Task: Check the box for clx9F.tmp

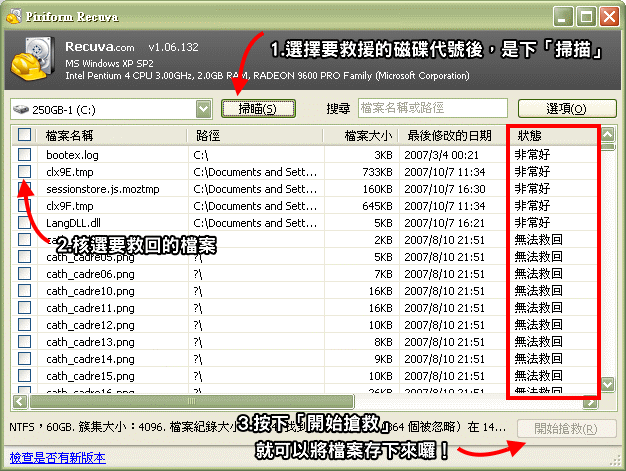Action: tap(24, 206)
